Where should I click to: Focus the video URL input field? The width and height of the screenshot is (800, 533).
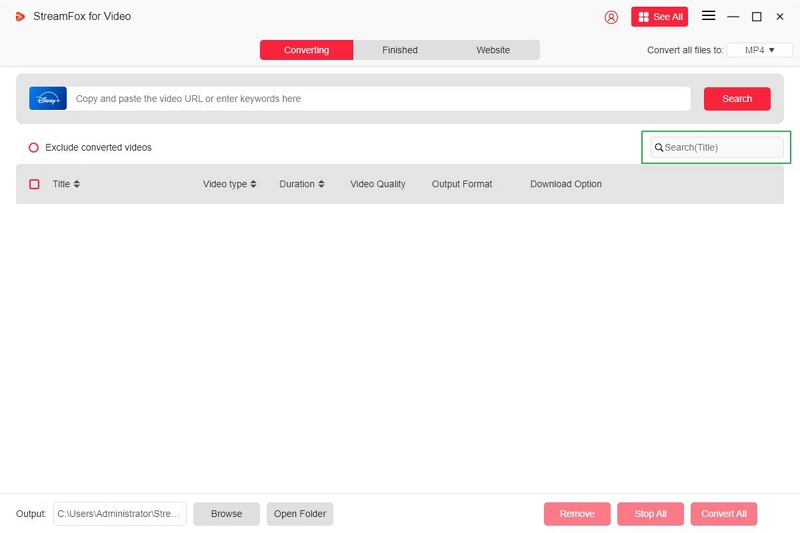point(380,99)
